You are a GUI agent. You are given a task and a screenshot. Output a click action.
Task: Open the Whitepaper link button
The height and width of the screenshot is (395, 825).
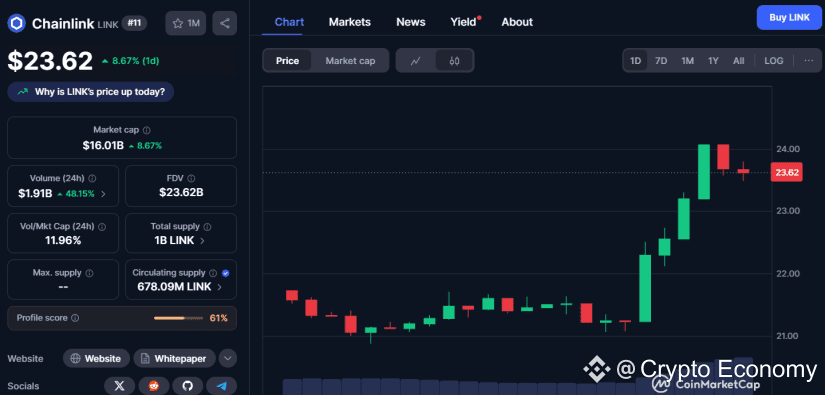pos(174,359)
